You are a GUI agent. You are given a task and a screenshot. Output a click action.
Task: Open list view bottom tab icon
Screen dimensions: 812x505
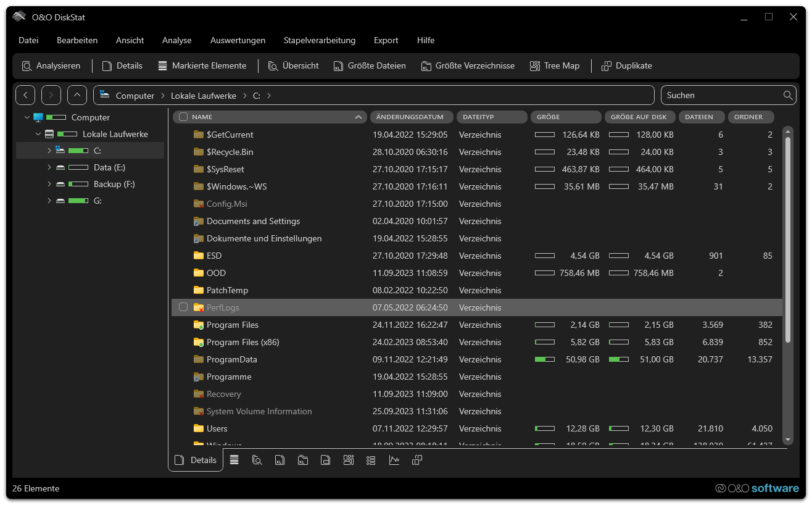click(371, 460)
